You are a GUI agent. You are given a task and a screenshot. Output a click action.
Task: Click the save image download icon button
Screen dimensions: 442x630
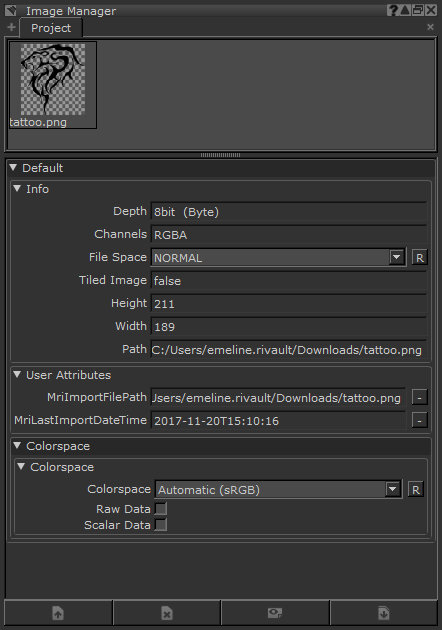click(384, 613)
